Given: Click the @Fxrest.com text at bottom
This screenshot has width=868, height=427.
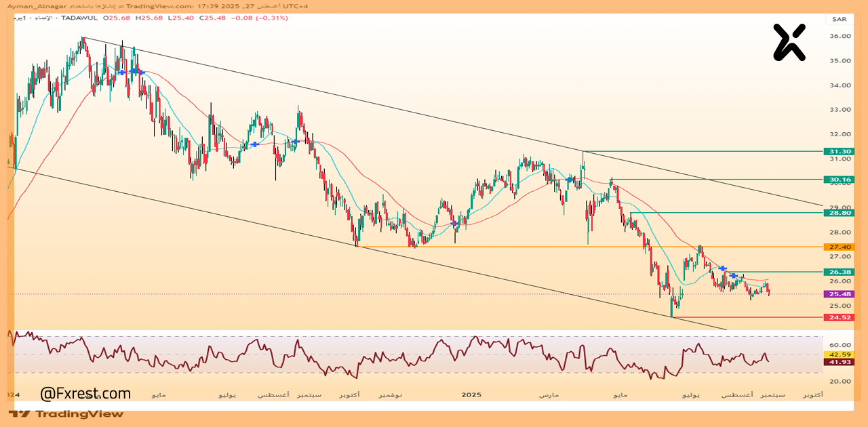Looking at the screenshot, I should pyautogui.click(x=85, y=393).
